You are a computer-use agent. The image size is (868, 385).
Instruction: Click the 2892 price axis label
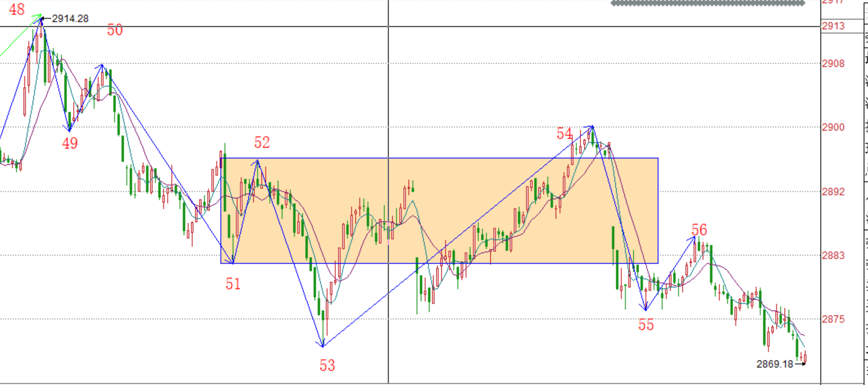[833, 192]
